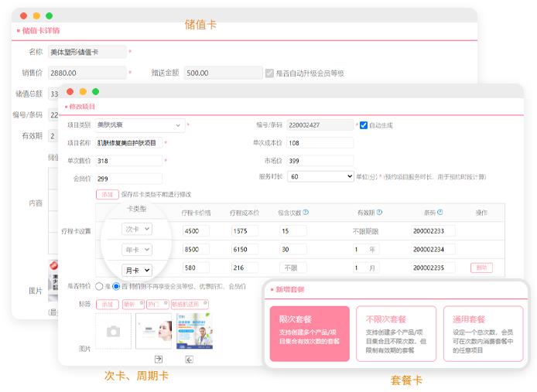The width and height of the screenshot is (537, 392).
Task: Click help icon next to 包含次数
Action: point(306,213)
